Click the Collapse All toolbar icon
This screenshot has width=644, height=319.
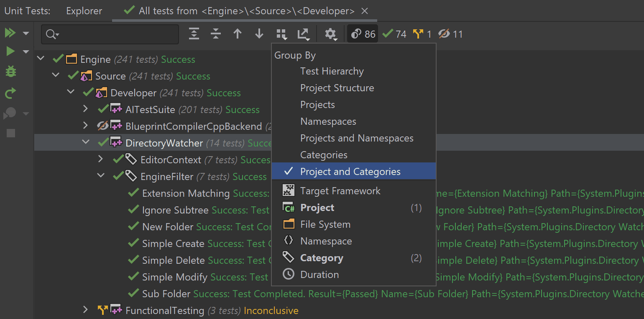(216, 34)
